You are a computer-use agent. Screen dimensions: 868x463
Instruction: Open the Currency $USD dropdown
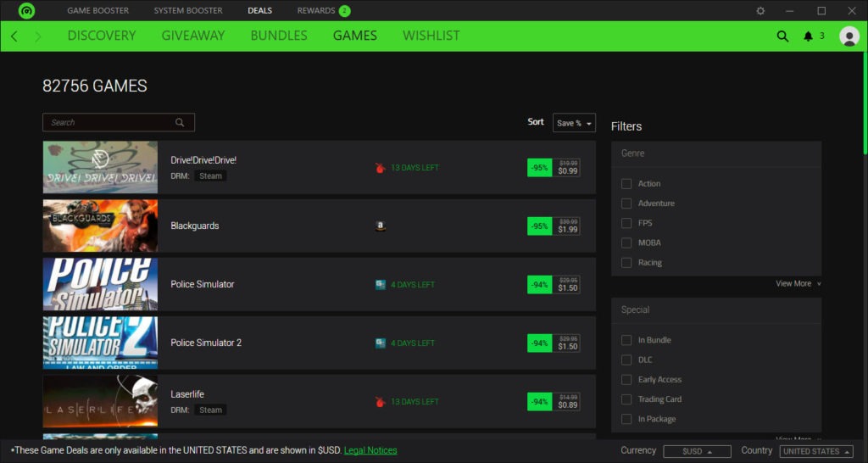tap(697, 451)
